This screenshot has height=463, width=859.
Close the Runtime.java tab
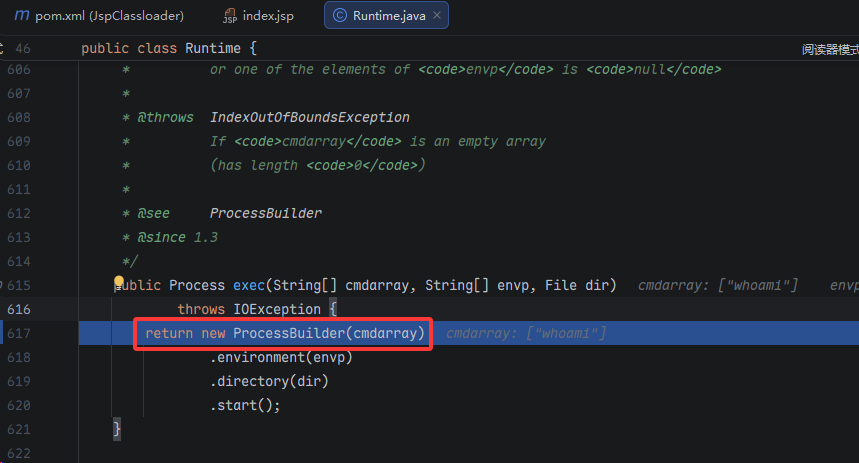click(436, 16)
